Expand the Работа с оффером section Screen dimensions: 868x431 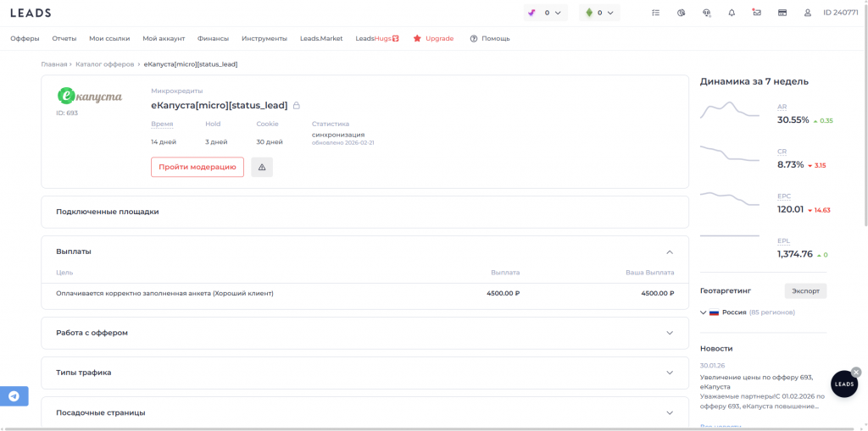[x=670, y=333]
